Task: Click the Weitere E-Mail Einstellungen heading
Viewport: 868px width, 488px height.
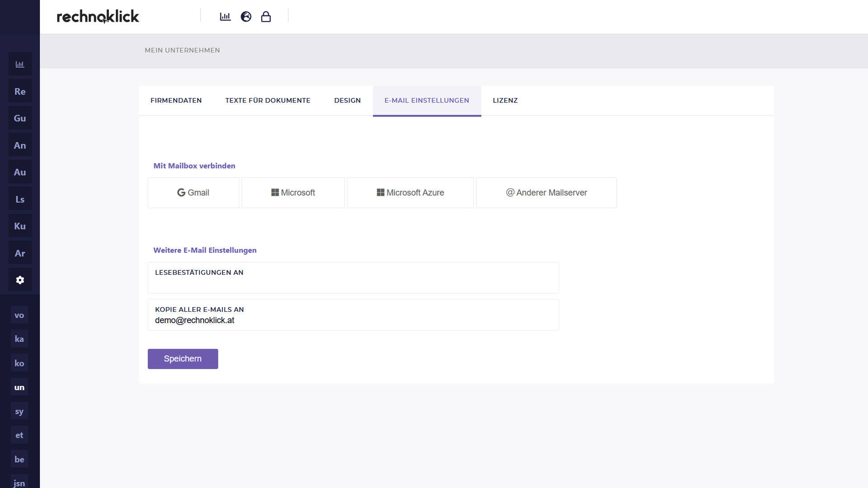Action: tap(205, 250)
